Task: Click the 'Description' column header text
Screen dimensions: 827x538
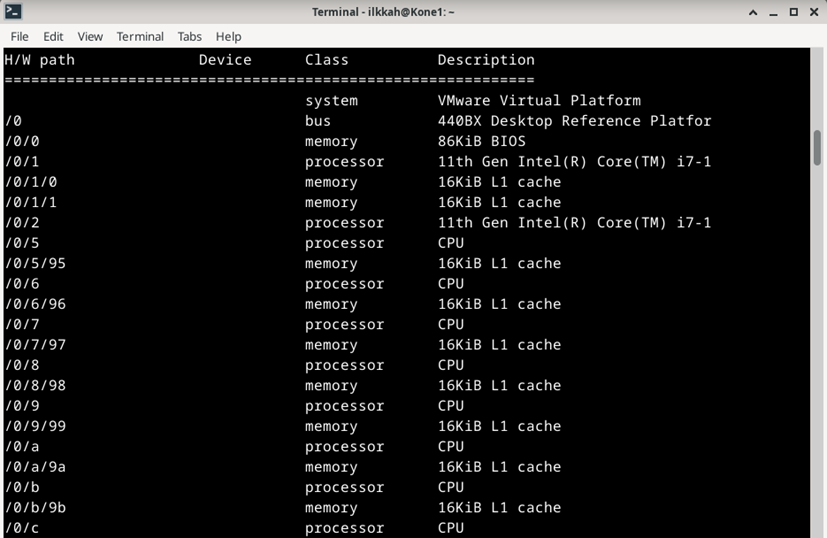Action: click(x=486, y=60)
